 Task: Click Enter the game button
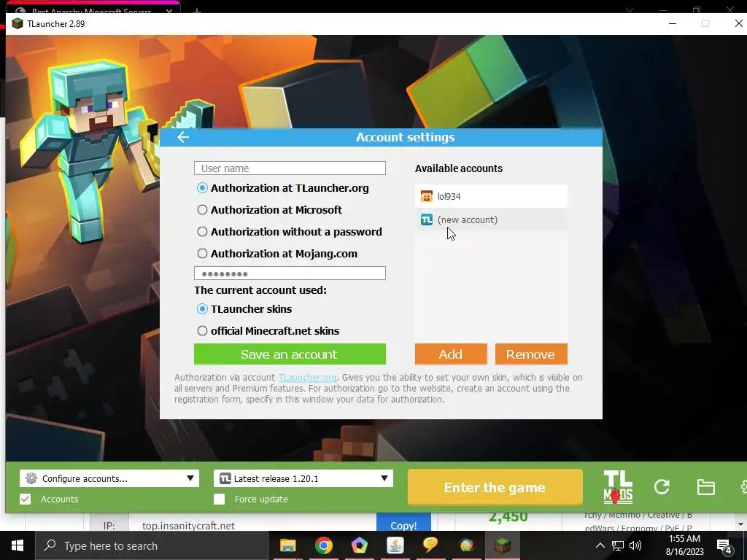click(x=495, y=487)
